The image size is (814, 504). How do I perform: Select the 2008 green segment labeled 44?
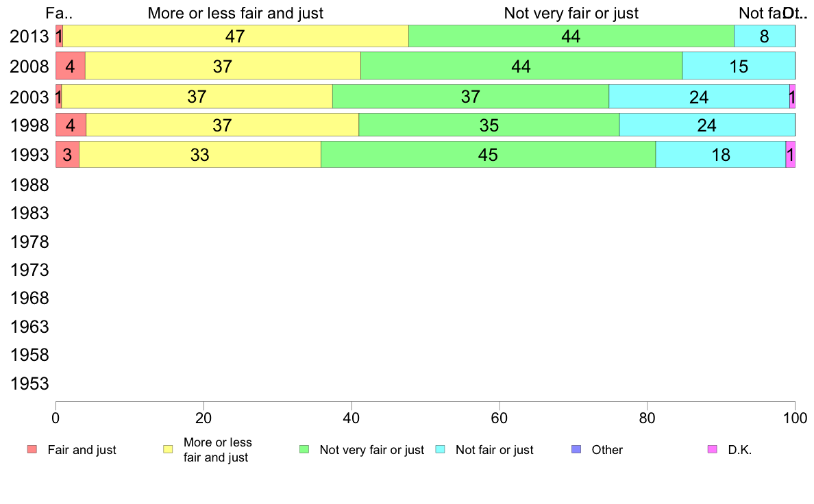click(x=521, y=66)
